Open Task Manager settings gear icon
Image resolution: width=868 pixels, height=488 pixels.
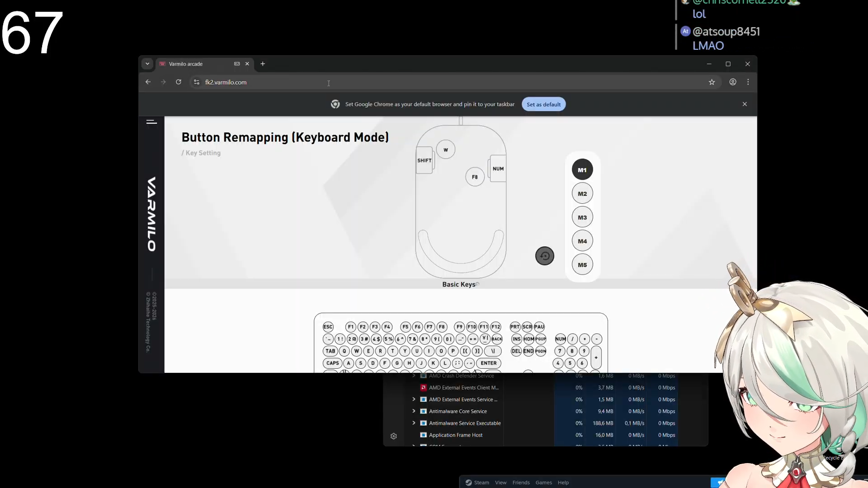(x=393, y=436)
